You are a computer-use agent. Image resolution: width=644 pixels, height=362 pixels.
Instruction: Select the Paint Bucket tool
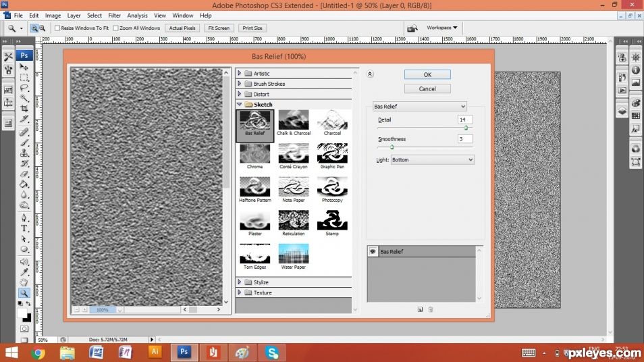point(24,184)
